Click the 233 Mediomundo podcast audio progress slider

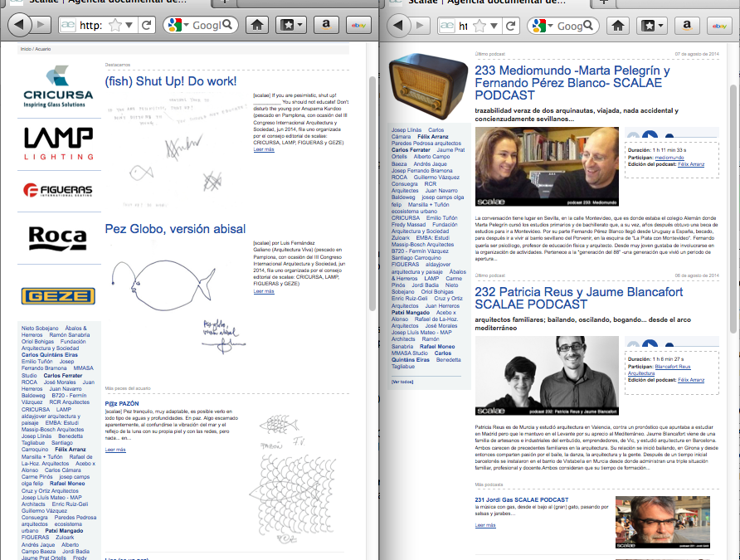689,138
